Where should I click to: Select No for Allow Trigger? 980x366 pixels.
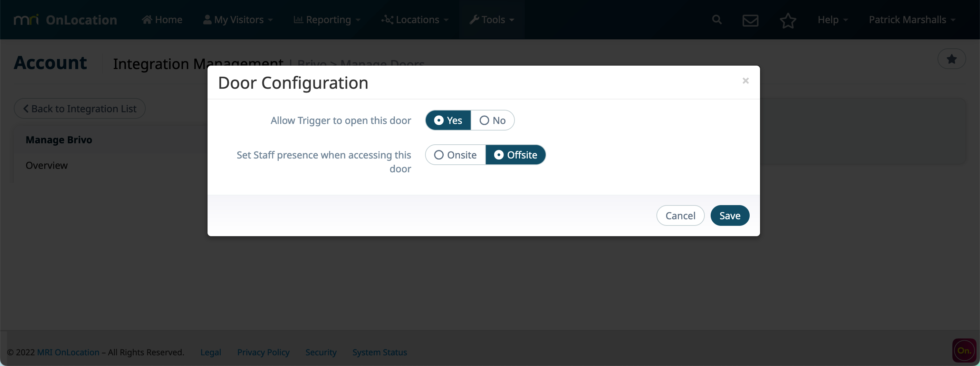pyautogui.click(x=492, y=120)
